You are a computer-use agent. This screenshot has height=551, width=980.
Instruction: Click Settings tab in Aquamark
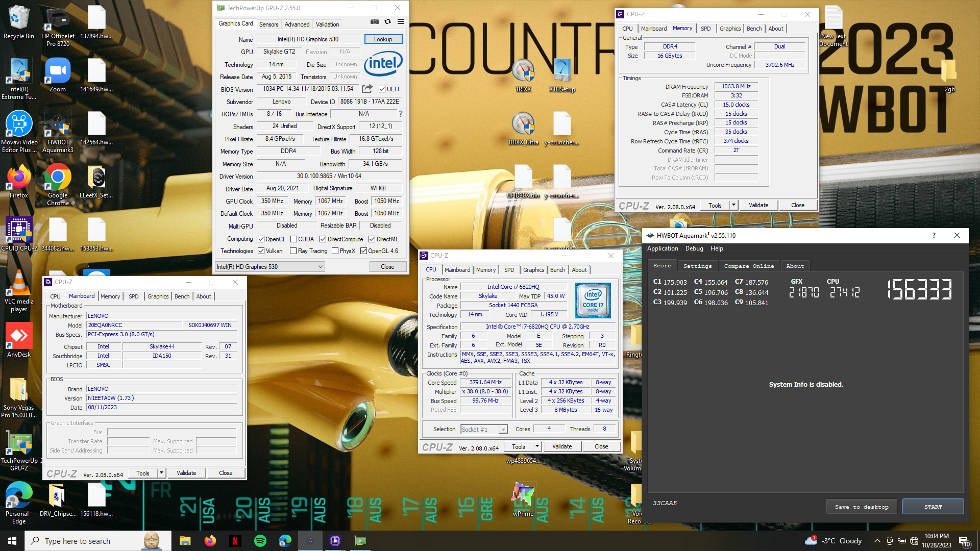[x=697, y=266]
